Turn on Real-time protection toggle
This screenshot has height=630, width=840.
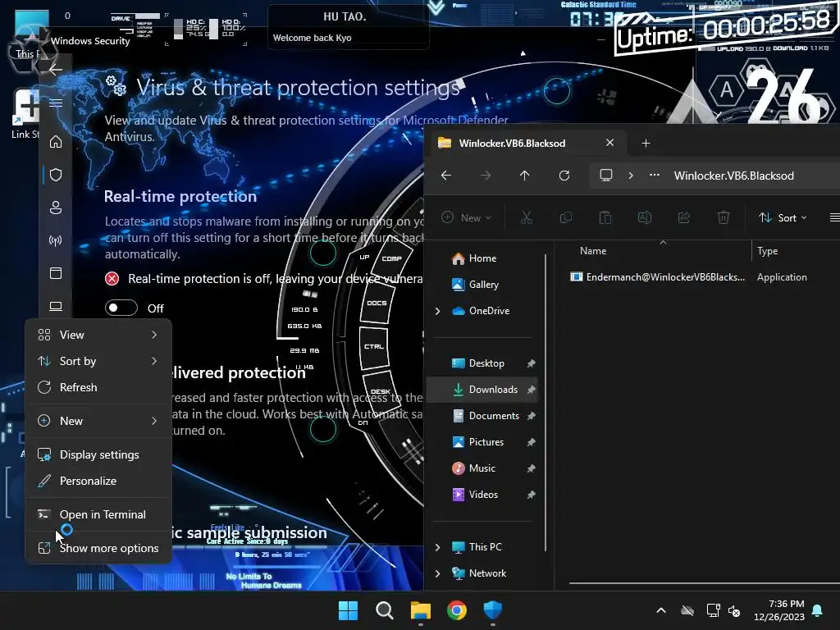[x=121, y=308]
